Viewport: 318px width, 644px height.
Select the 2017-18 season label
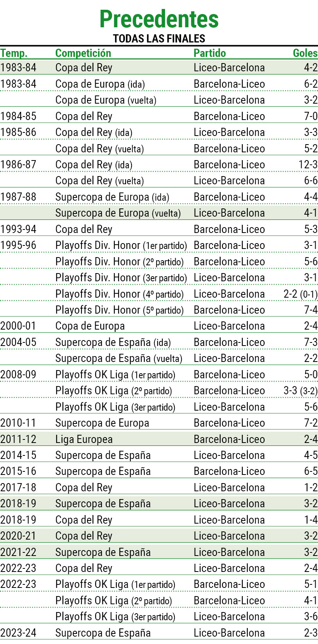coord(18,487)
